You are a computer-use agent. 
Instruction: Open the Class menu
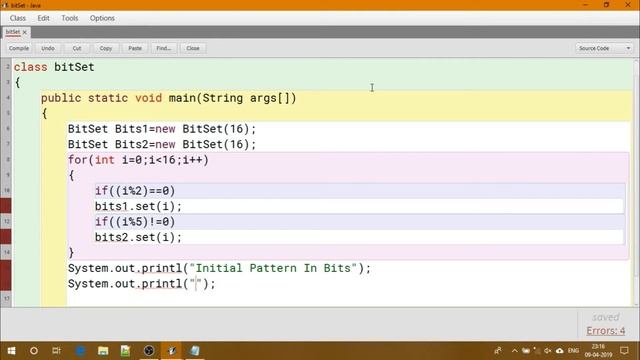pyautogui.click(x=18, y=18)
